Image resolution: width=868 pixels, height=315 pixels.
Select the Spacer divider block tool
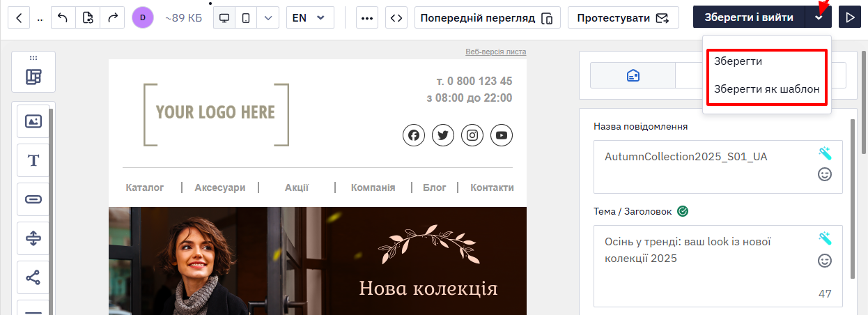[x=33, y=238]
